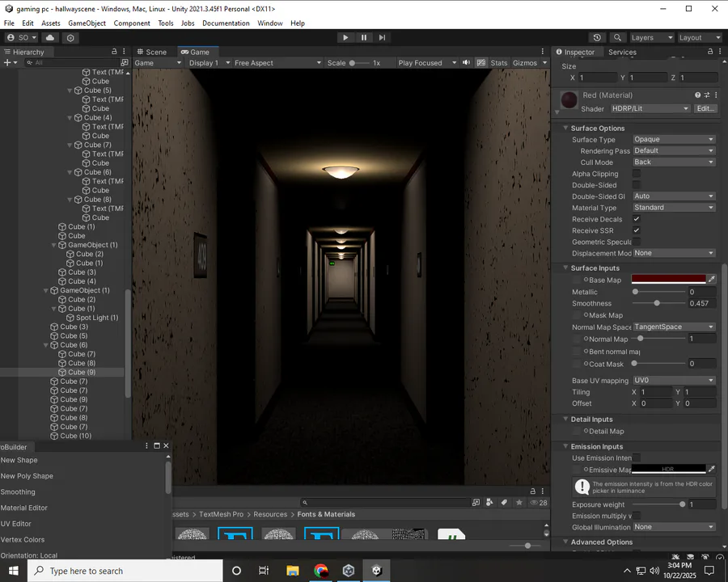Enable Use Emission Intensity checkbox
This screenshot has width=728, height=582.
coord(637,458)
